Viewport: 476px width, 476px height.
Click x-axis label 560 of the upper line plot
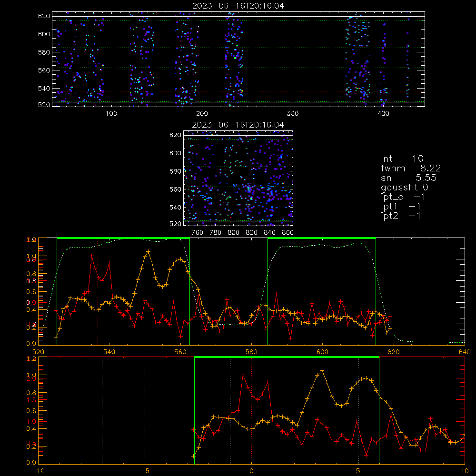(x=180, y=352)
